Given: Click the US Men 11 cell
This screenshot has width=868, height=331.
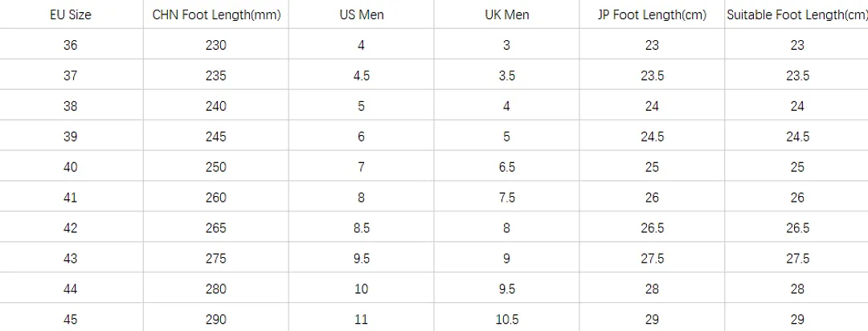Looking at the screenshot, I should tap(361, 318).
